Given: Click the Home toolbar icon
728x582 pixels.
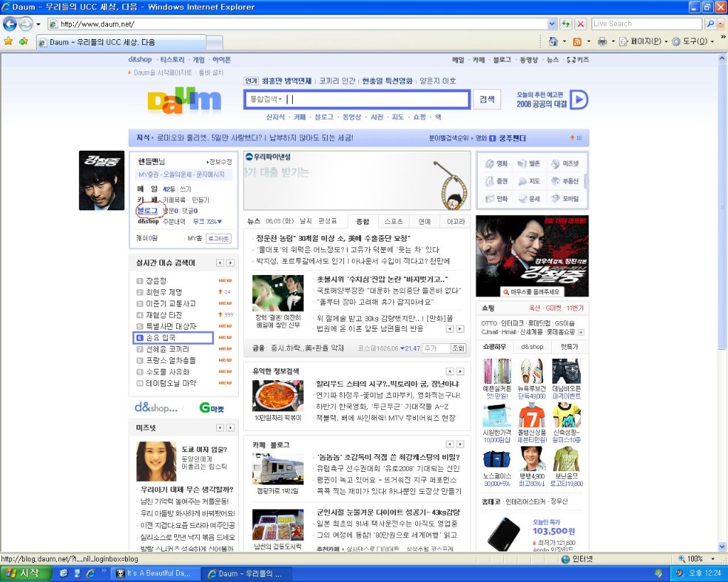Looking at the screenshot, I should coord(553,41).
